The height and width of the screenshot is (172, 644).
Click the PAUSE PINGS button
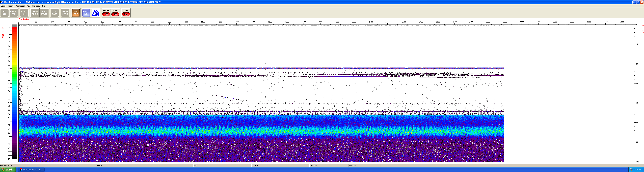tap(44, 13)
